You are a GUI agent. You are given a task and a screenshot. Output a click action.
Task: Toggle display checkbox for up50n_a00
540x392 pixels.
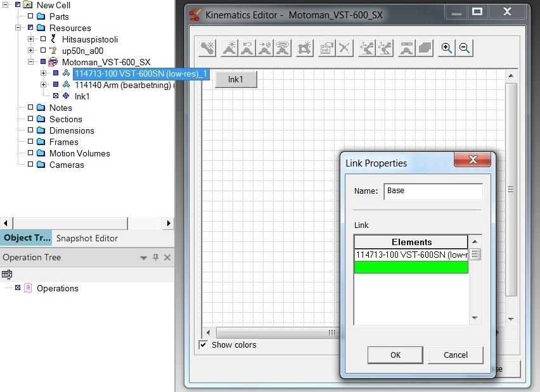43,50
